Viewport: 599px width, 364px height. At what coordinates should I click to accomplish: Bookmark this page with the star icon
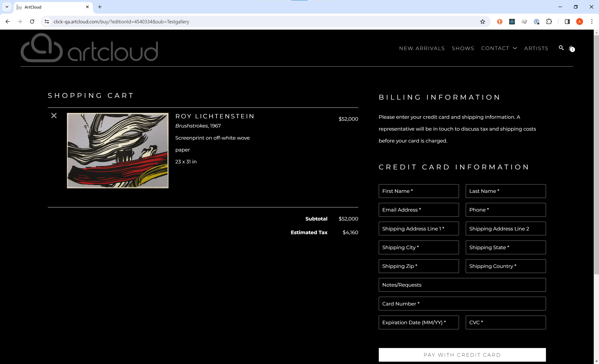(483, 22)
